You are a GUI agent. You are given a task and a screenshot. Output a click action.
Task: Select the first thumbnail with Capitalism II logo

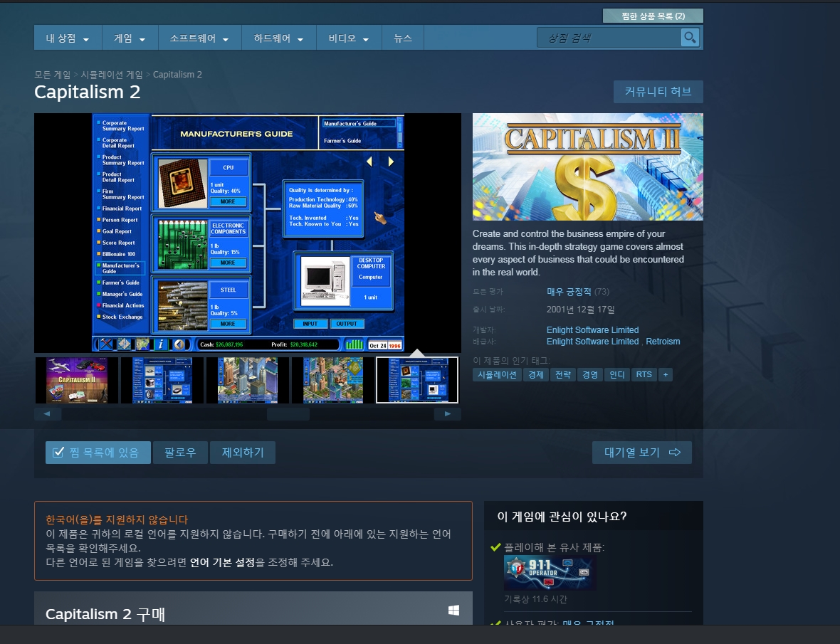tap(77, 380)
